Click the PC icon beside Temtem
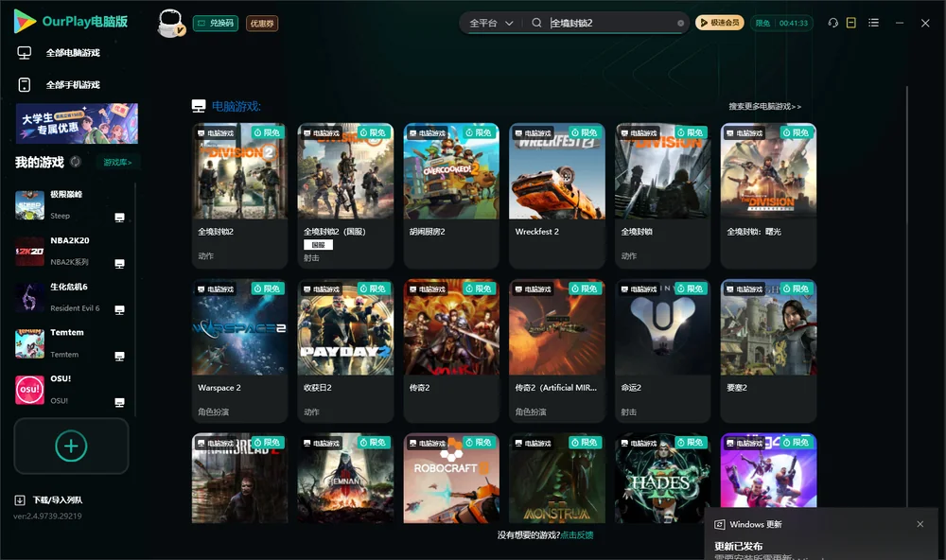This screenshot has height=560, width=946. click(x=119, y=356)
